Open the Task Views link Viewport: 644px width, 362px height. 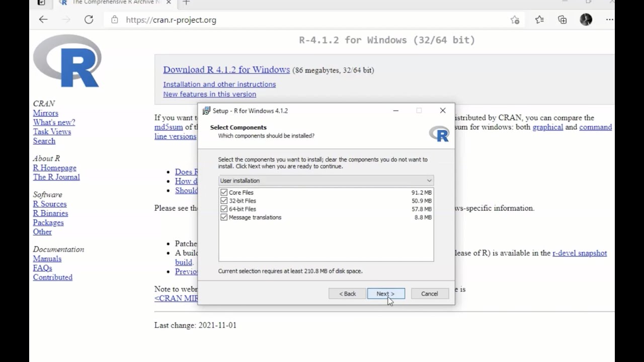pos(52,132)
